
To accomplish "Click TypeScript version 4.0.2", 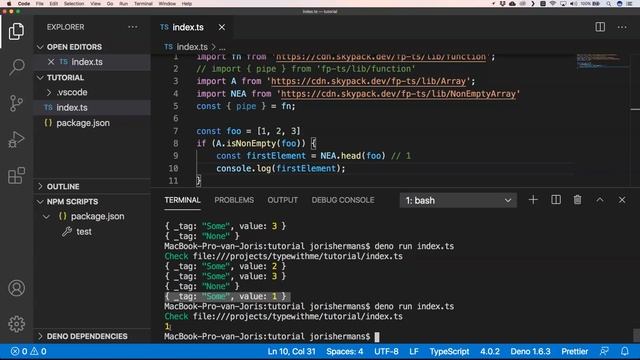I will tap(490, 351).
